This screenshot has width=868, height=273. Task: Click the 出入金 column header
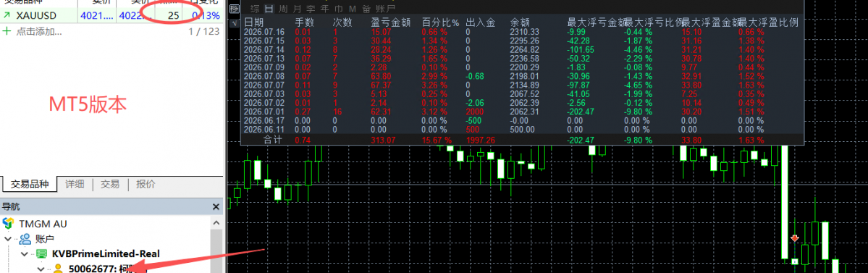click(481, 22)
